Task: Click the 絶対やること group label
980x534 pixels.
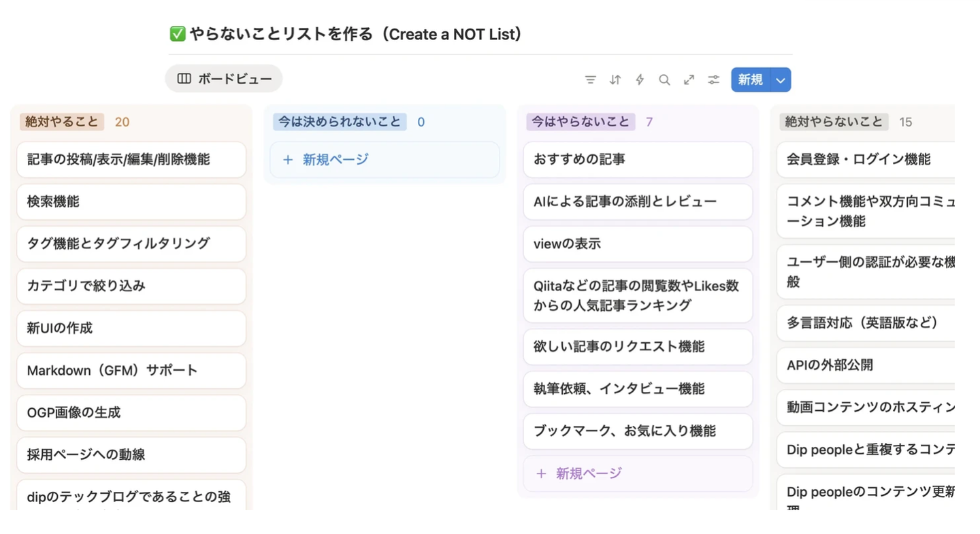Action: (x=62, y=122)
